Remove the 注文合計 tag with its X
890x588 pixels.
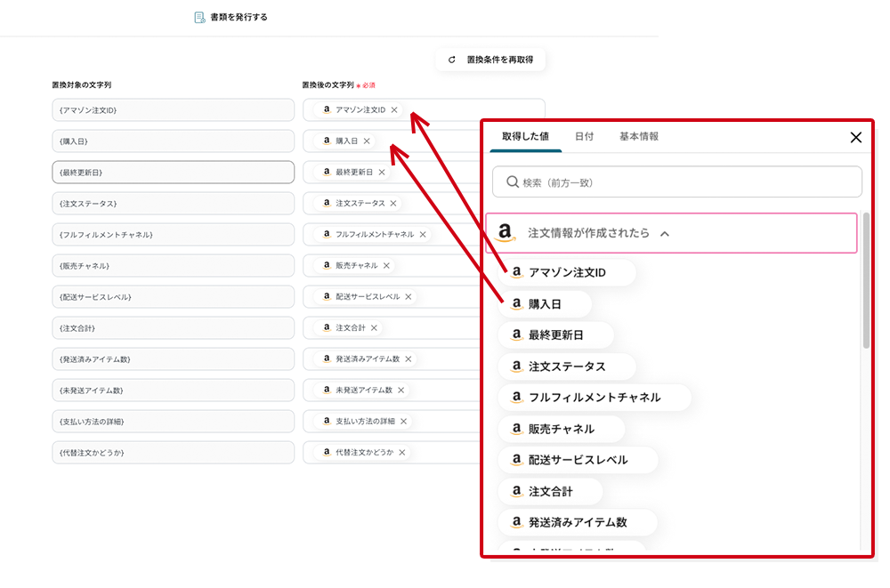pyautogui.click(x=374, y=328)
